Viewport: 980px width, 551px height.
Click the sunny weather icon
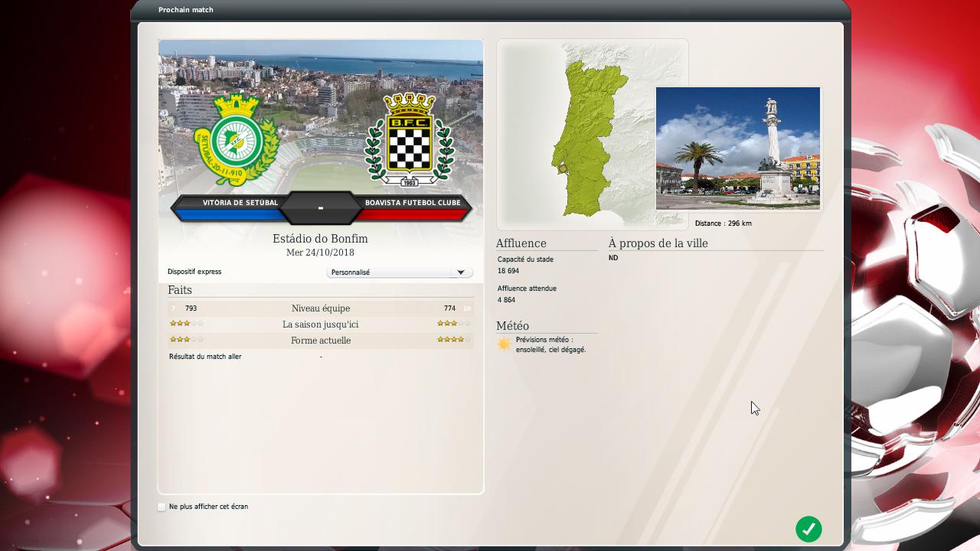tap(504, 344)
